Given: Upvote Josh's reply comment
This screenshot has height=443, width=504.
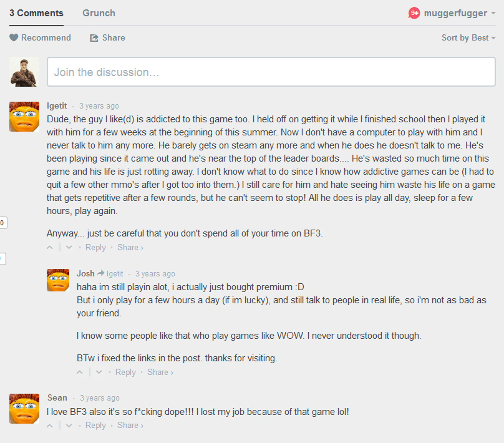Looking at the screenshot, I should (80, 372).
